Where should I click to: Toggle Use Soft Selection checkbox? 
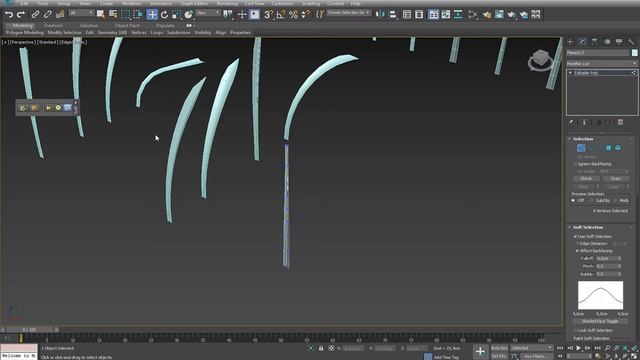point(576,236)
